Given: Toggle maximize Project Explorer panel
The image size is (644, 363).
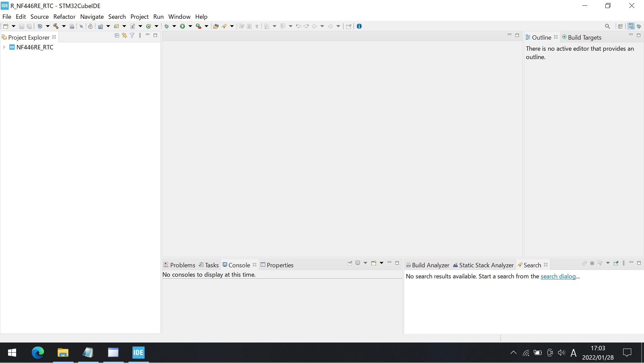Looking at the screenshot, I should (x=156, y=35).
